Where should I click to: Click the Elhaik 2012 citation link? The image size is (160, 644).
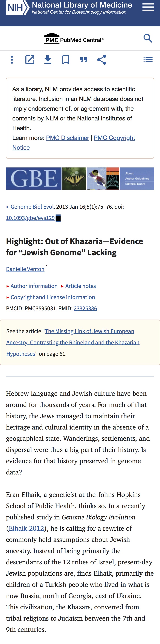point(26,528)
